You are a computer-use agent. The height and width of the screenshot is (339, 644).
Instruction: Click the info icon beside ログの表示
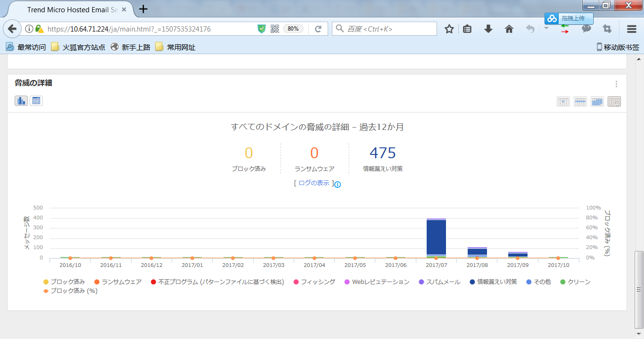(338, 185)
